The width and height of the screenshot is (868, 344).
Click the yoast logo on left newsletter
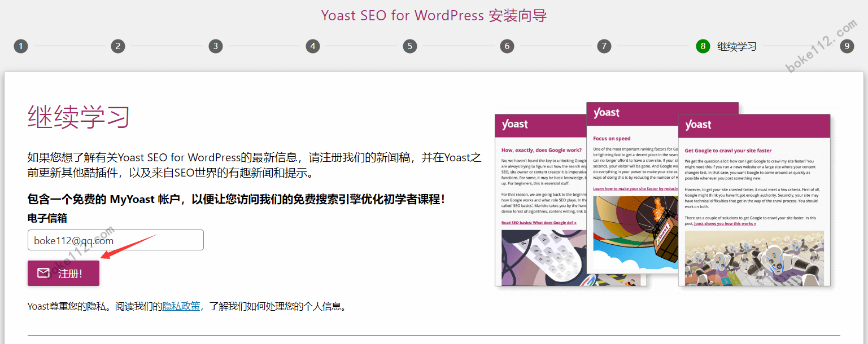coord(515,125)
